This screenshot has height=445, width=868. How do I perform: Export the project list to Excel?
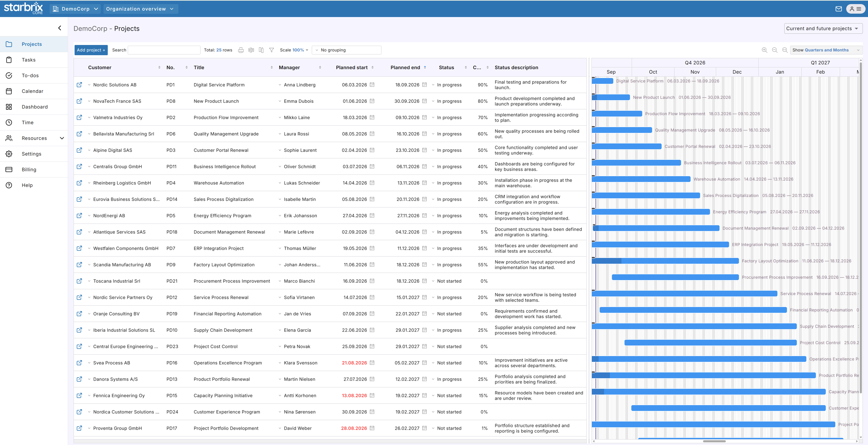(251, 50)
